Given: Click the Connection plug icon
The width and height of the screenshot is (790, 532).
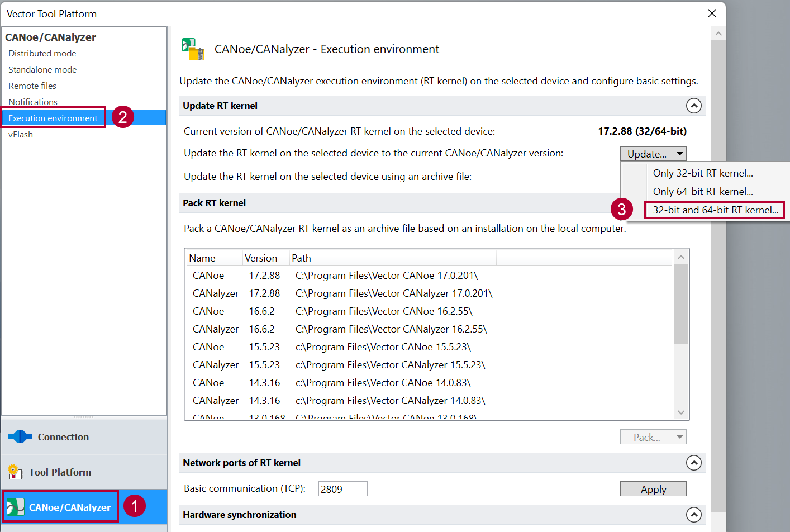Looking at the screenshot, I should (x=20, y=436).
